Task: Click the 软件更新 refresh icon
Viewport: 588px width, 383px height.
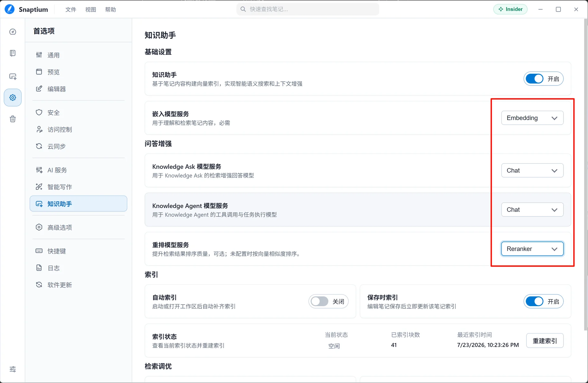Action: click(x=39, y=285)
